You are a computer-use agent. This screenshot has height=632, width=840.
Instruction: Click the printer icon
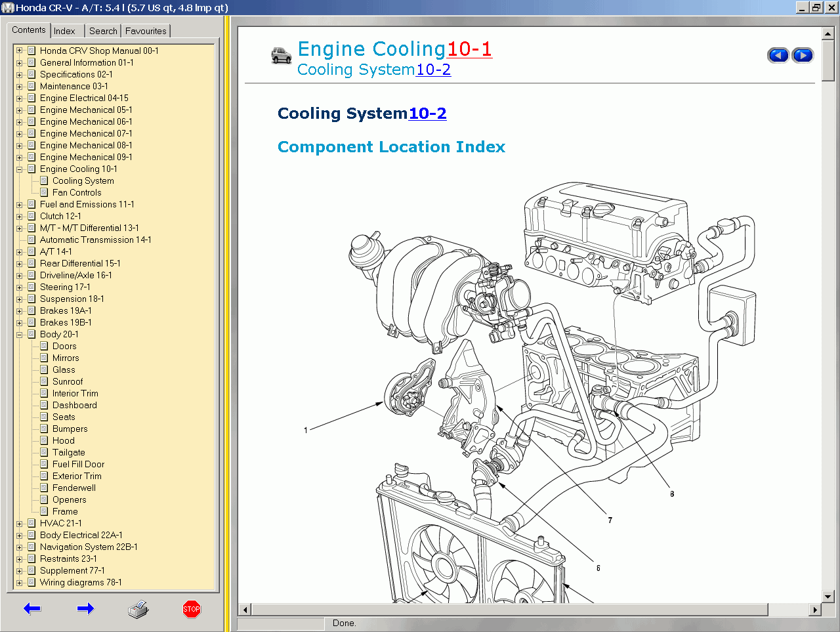click(138, 609)
